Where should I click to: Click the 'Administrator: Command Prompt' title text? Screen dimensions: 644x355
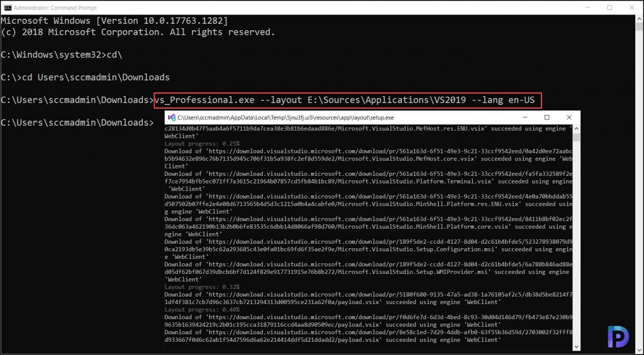tap(55, 8)
